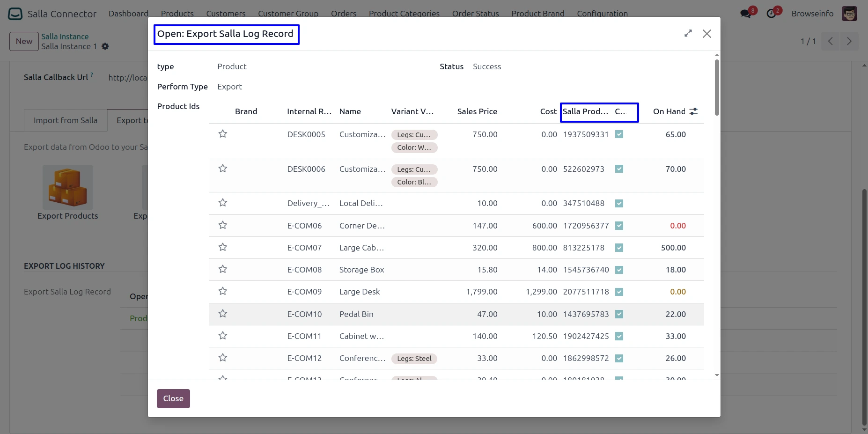The height and width of the screenshot is (434, 868).
Task: Expand the dialog to full screen
Action: 688,34
